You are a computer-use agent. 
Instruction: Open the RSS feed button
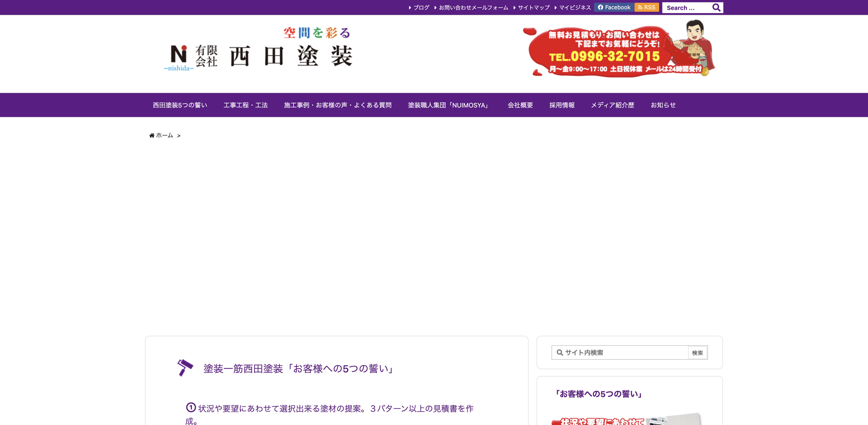(x=647, y=7)
